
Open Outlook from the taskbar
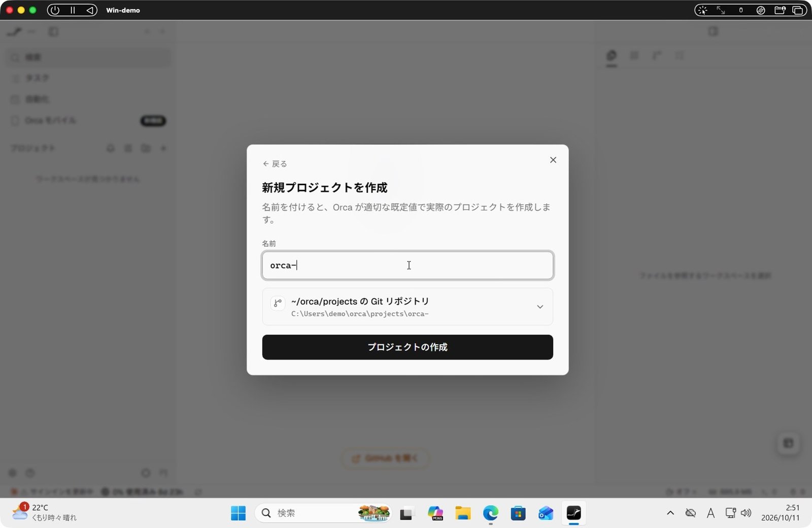coord(546,513)
